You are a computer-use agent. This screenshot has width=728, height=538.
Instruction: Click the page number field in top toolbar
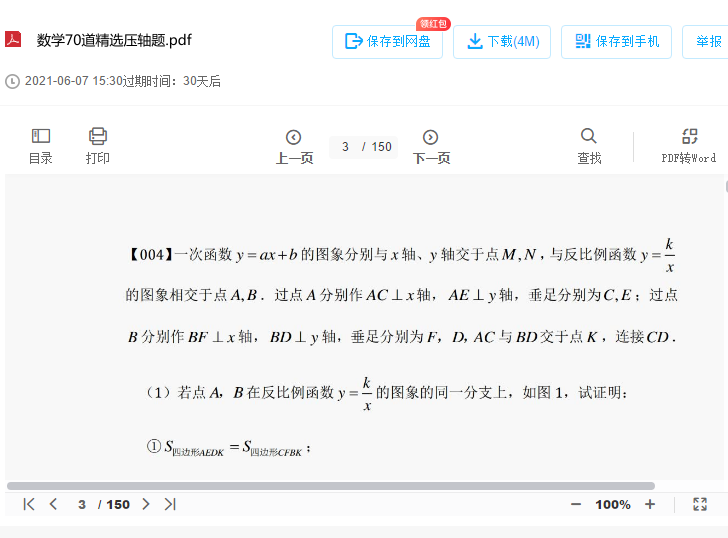point(345,147)
